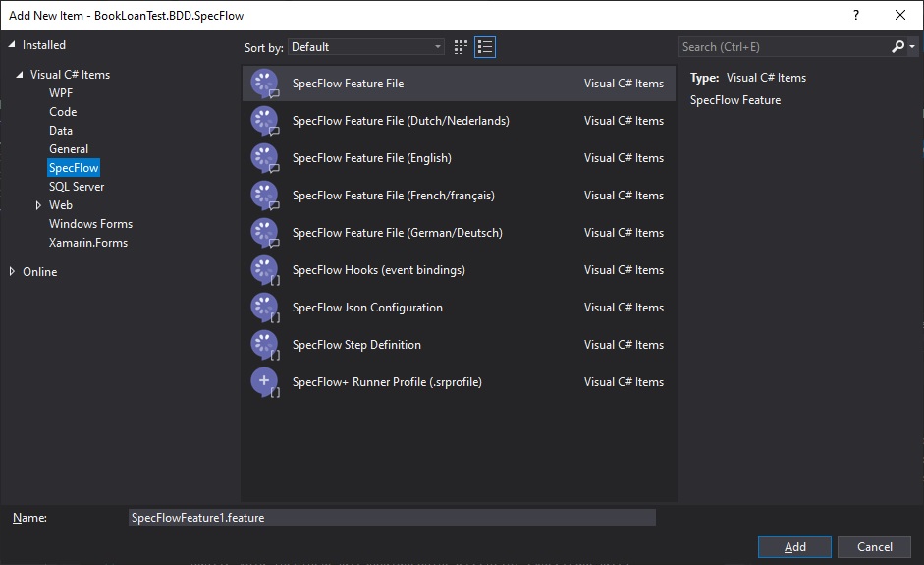924x565 pixels.
Task: Select SpecFlow Feature File (Dutch/Nederlands) template
Action: click(x=459, y=121)
